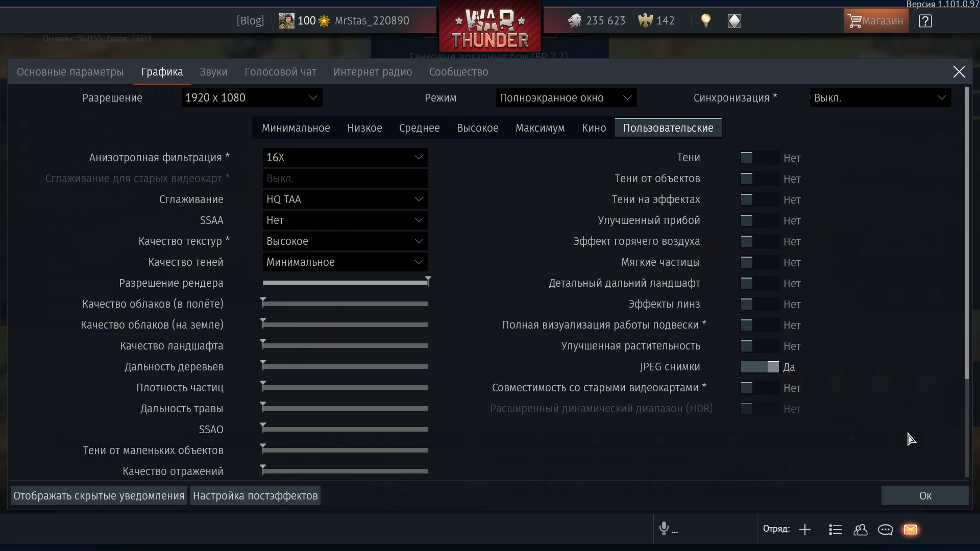Screen dimensions: 980x551
Task: Click the Ок button
Action: [x=924, y=496]
